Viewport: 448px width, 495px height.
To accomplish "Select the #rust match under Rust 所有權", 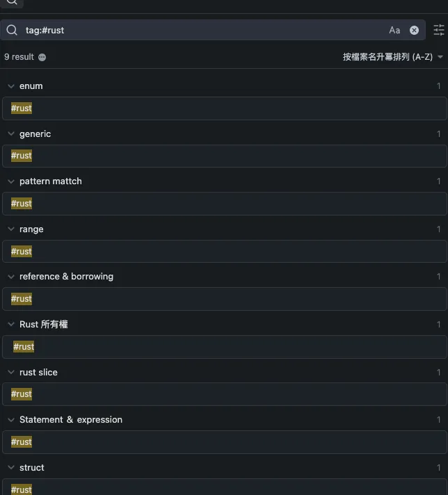I will tap(24, 347).
